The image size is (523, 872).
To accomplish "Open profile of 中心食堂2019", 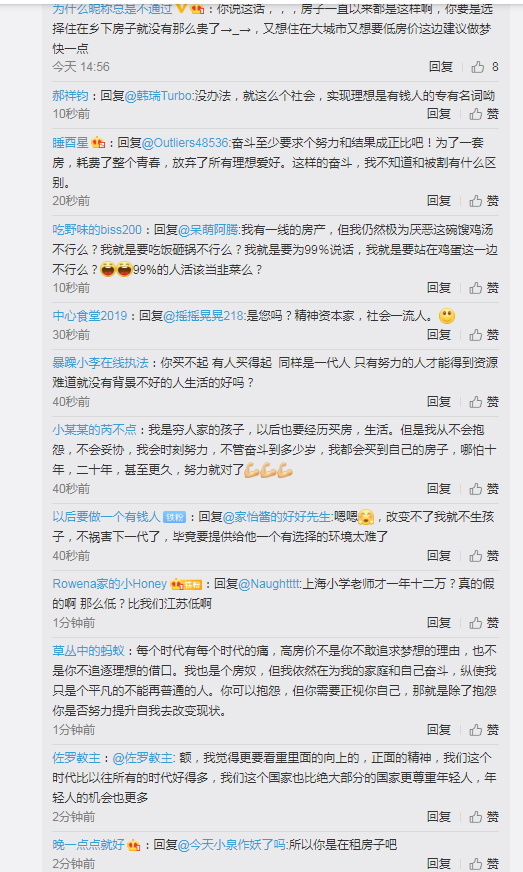I will (90, 316).
